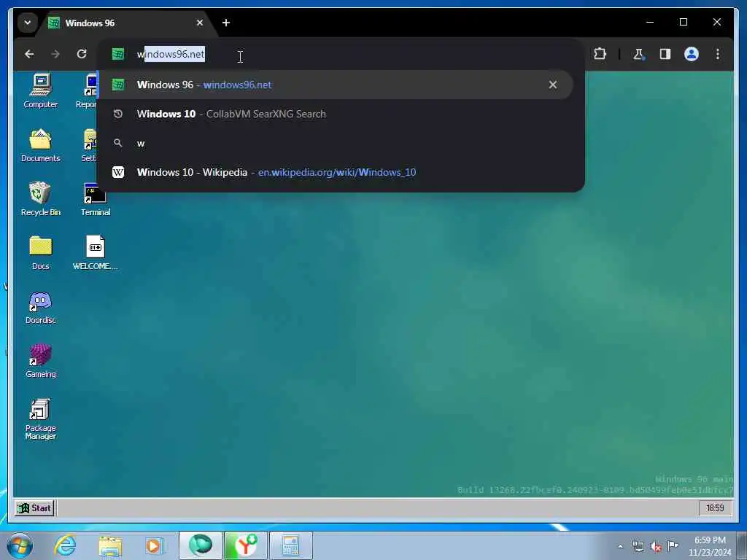This screenshot has width=747, height=560.
Task: Open the new tab plus button
Action: [226, 23]
